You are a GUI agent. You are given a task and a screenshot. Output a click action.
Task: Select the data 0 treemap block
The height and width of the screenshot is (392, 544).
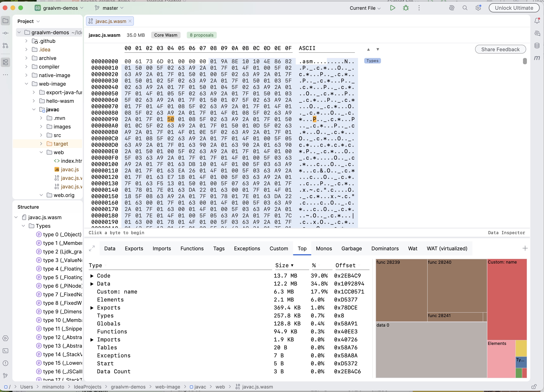click(431, 350)
